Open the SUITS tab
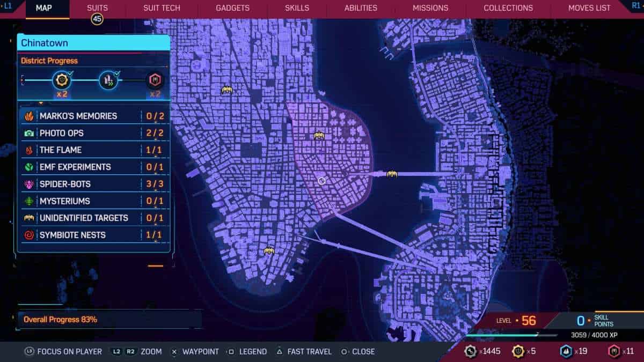Viewport: 644px width, 362px height. tap(97, 8)
